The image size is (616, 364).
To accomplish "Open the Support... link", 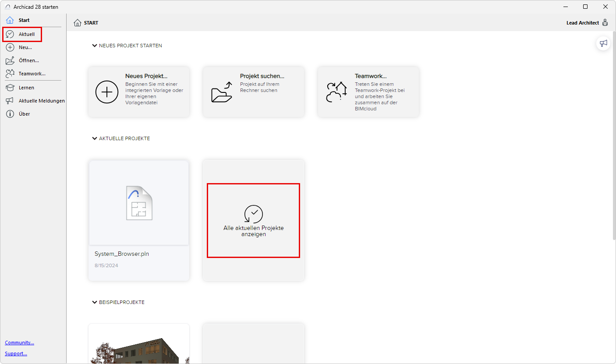I will tap(16, 353).
